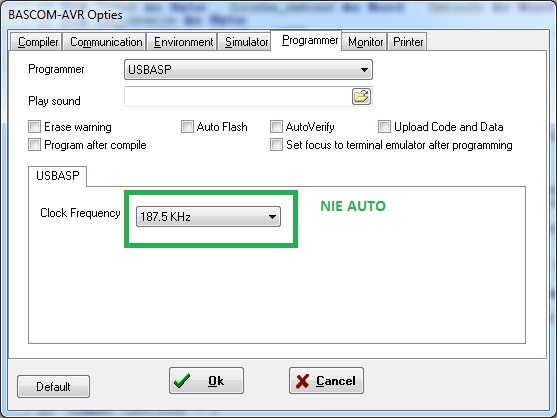Enable Set focus to terminal emulator option
Screen dimensions: 557x418
(276, 145)
